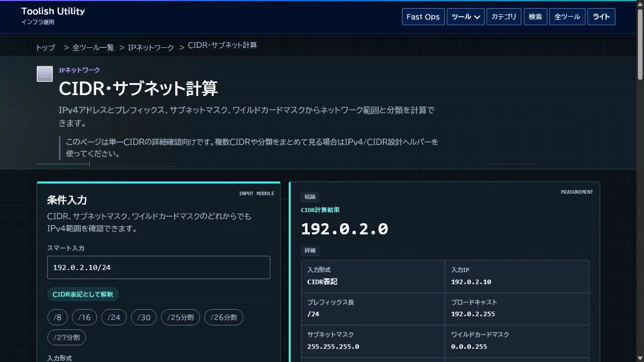This screenshot has width=644, height=362.
Task: Select the /8 prefix preset chip
Action: click(x=58, y=318)
